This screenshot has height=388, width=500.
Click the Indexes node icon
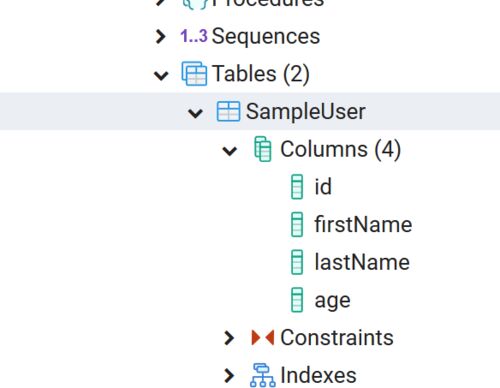[263, 375]
